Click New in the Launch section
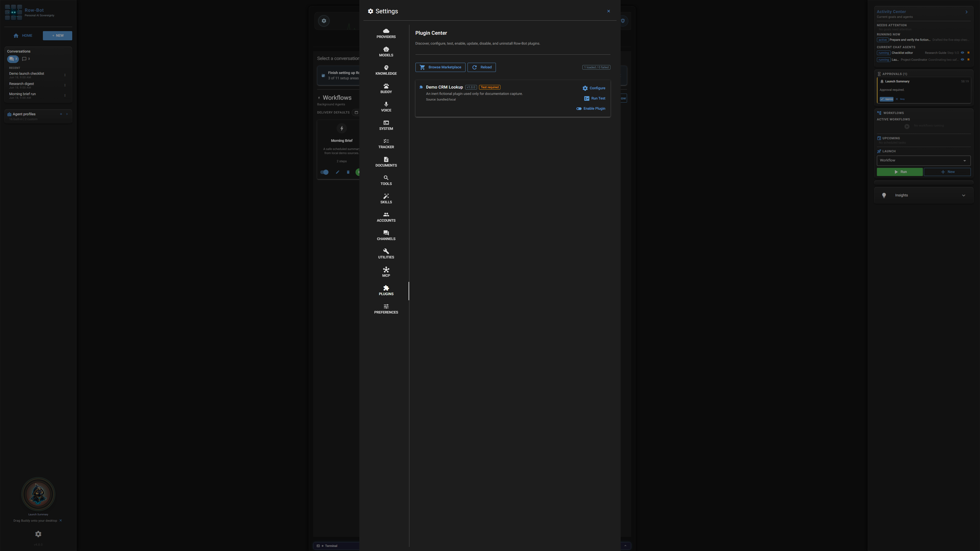 click(947, 172)
